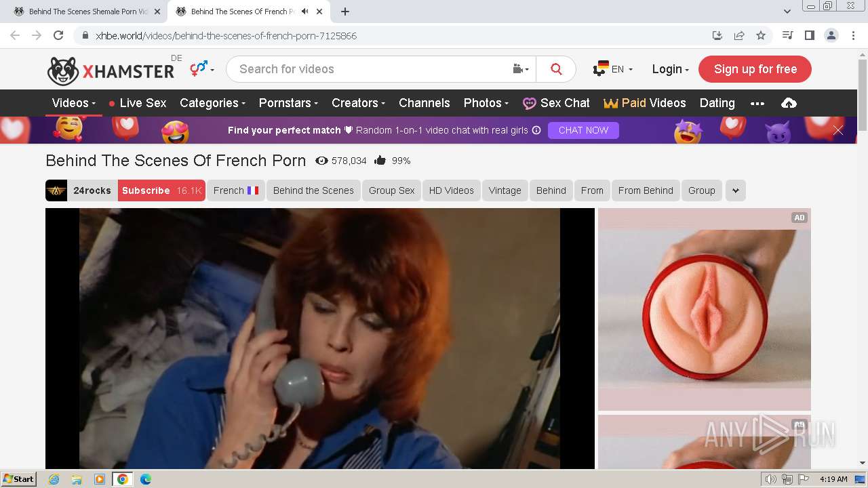Image resolution: width=868 pixels, height=488 pixels.
Task: Open File Explorer from taskbar
Action: [x=77, y=479]
